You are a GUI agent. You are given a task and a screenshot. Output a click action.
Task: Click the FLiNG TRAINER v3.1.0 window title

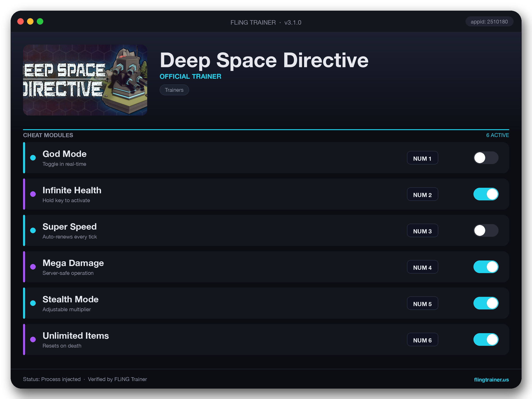(266, 22)
